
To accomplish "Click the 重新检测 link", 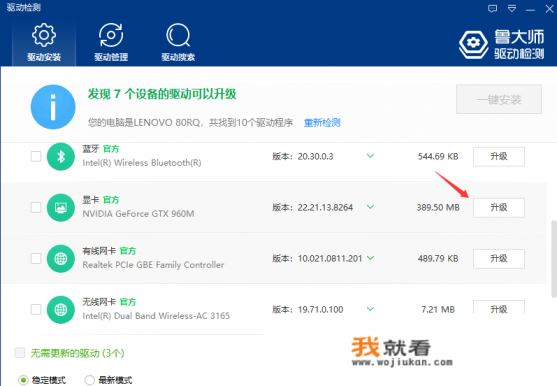I will pos(322,123).
